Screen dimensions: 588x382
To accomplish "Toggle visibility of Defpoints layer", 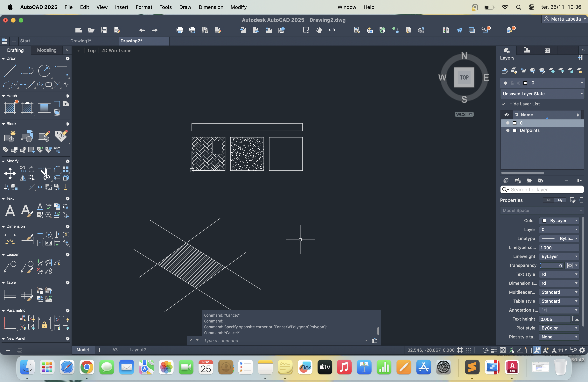I will click(x=508, y=131).
